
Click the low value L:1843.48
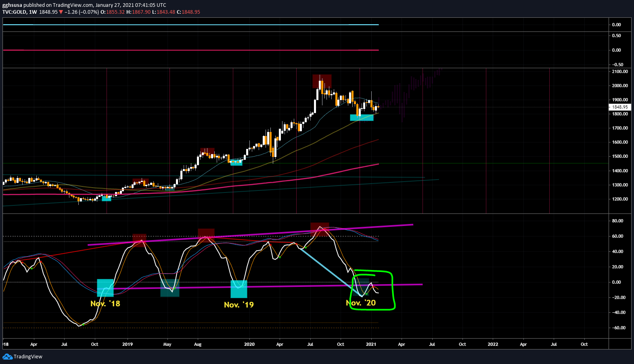pos(164,12)
